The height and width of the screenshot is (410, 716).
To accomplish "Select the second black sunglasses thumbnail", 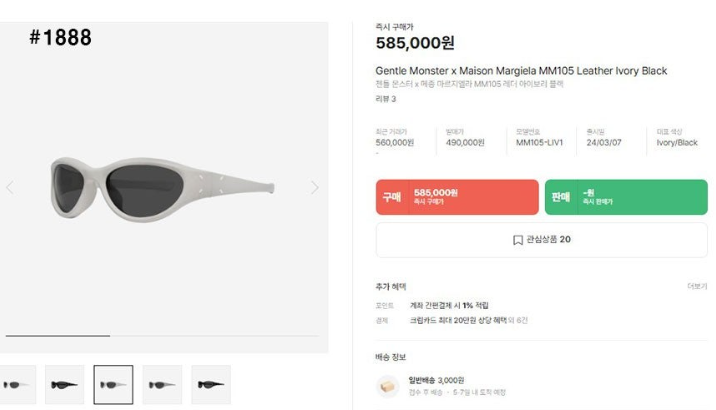I will coord(64,384).
